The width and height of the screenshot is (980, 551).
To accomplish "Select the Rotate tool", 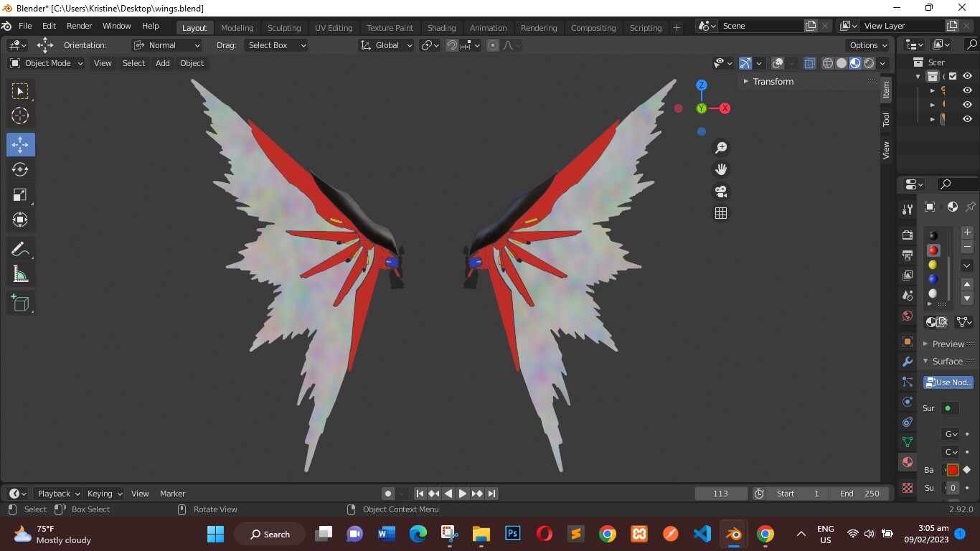I will tap(20, 169).
